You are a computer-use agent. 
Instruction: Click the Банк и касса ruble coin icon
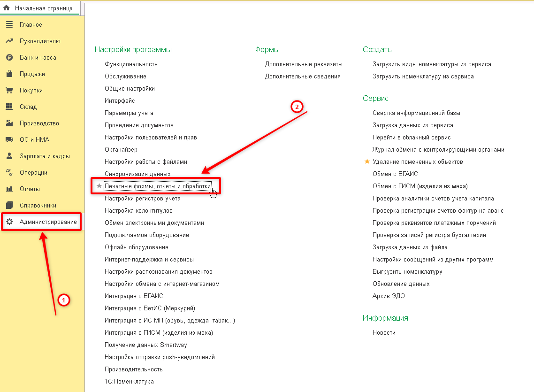coord(9,58)
